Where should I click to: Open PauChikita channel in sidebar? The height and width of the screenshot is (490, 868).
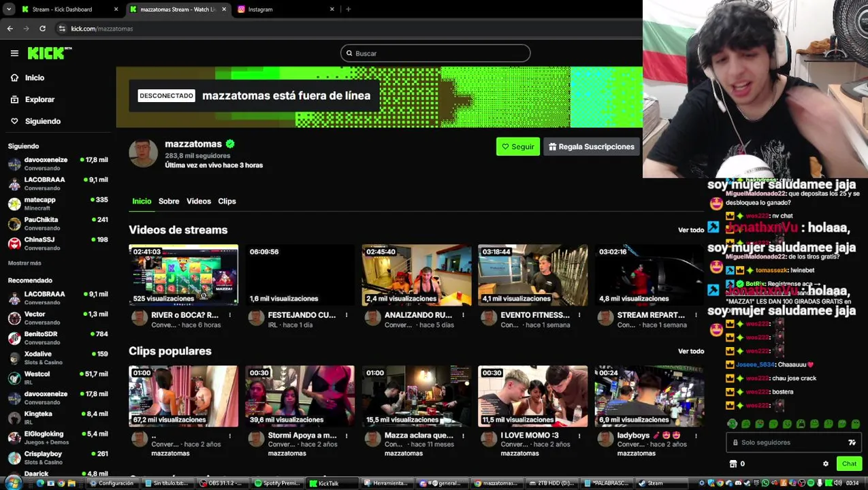pyautogui.click(x=58, y=223)
